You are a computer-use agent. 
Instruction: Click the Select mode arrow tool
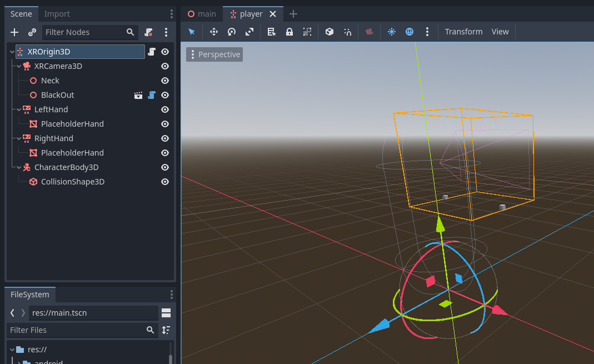pos(192,32)
